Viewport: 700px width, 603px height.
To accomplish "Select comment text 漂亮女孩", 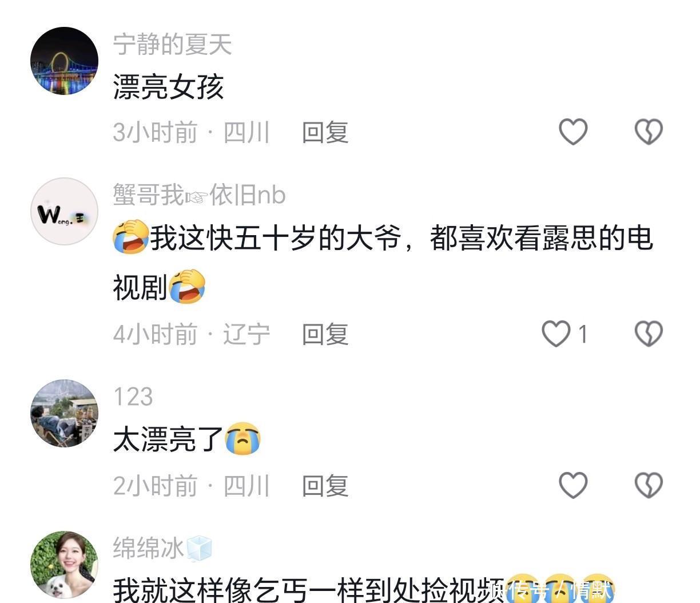I will point(168,88).
